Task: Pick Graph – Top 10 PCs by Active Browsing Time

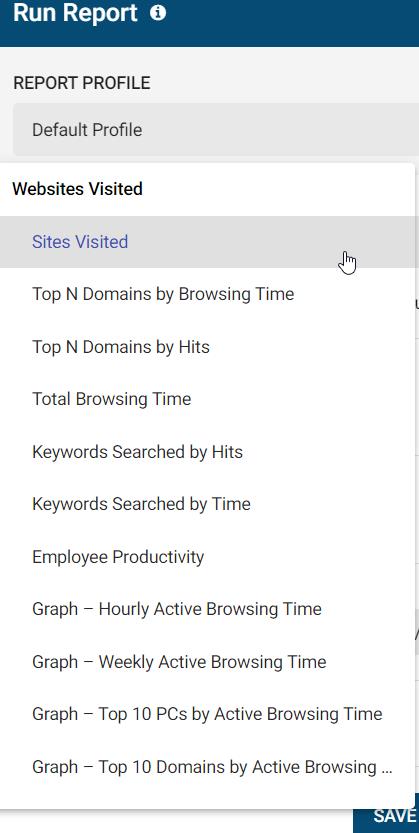Action: tap(207, 714)
